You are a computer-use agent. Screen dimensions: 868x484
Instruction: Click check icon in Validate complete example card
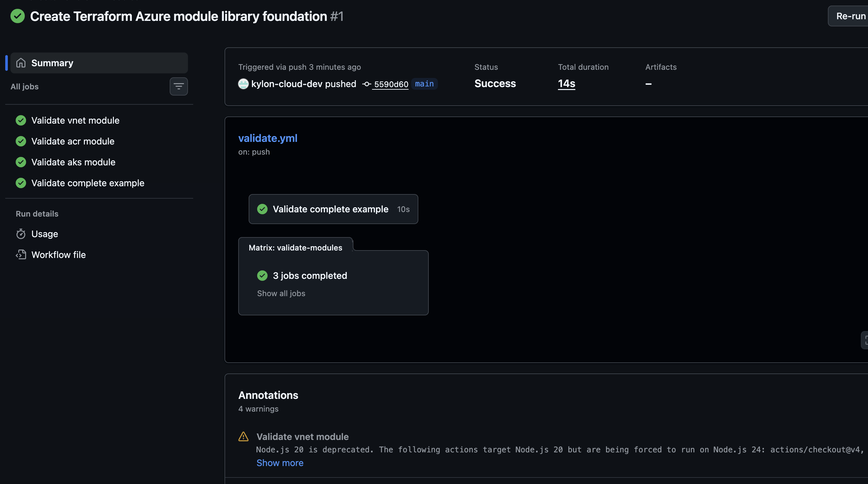click(x=262, y=209)
